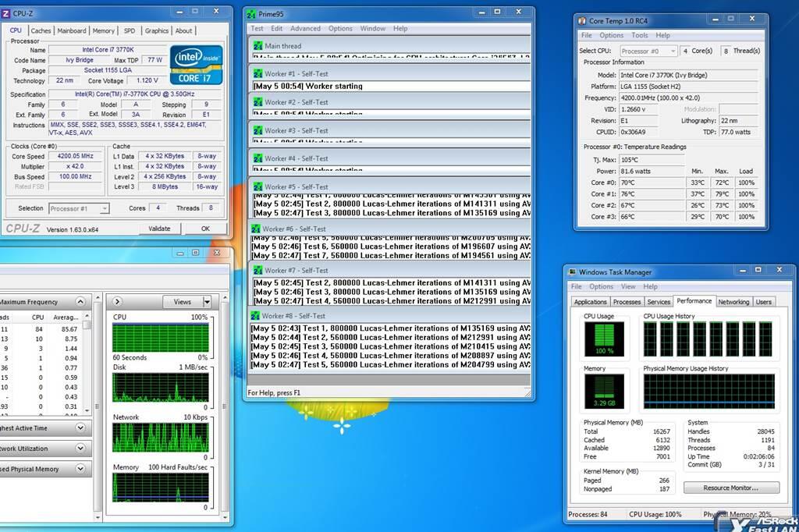Click the Worker #4 Self-Test icon
Viewport: 799px width, 532px height.
tap(257, 159)
